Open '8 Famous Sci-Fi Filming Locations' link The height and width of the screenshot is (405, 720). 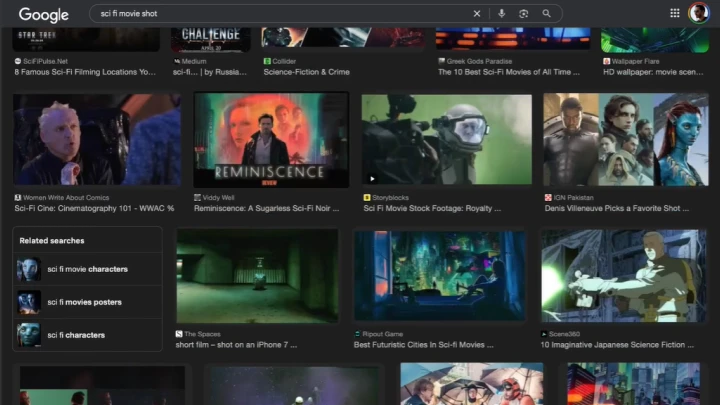pos(85,72)
